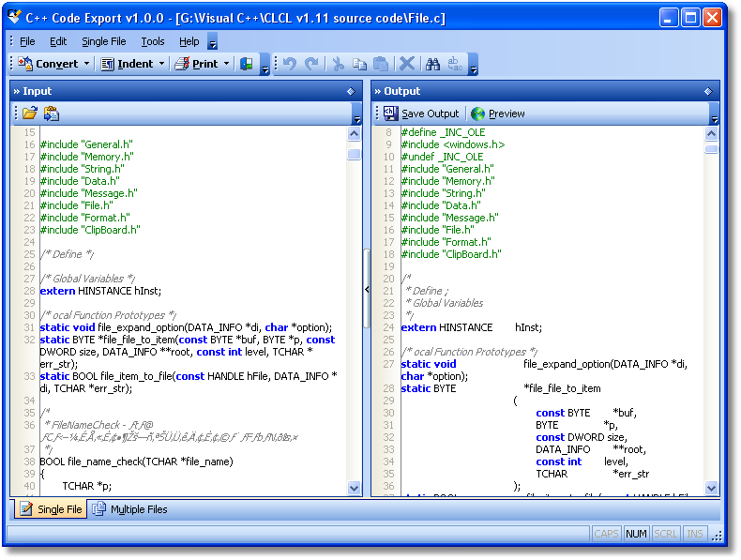
Task: Expand Output panel toolbar options chevron
Action: (x=715, y=114)
